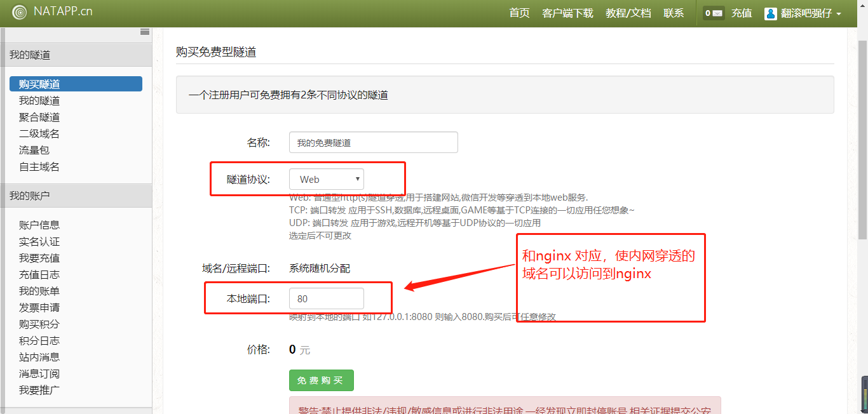The image size is (868, 414).
Task: Open 聚合隧道 sidebar link
Action: pyautogui.click(x=39, y=117)
